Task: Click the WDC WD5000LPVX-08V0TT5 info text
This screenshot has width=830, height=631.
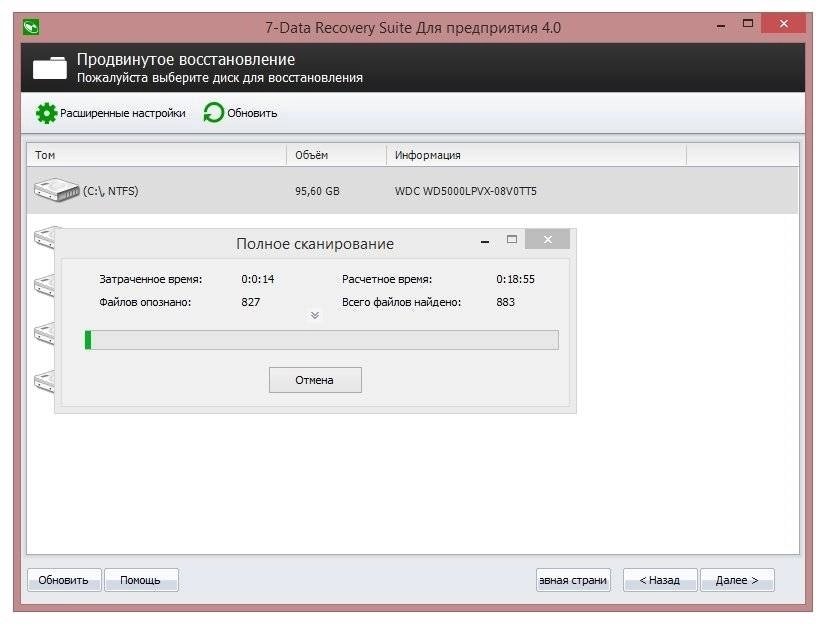Action: pos(466,191)
